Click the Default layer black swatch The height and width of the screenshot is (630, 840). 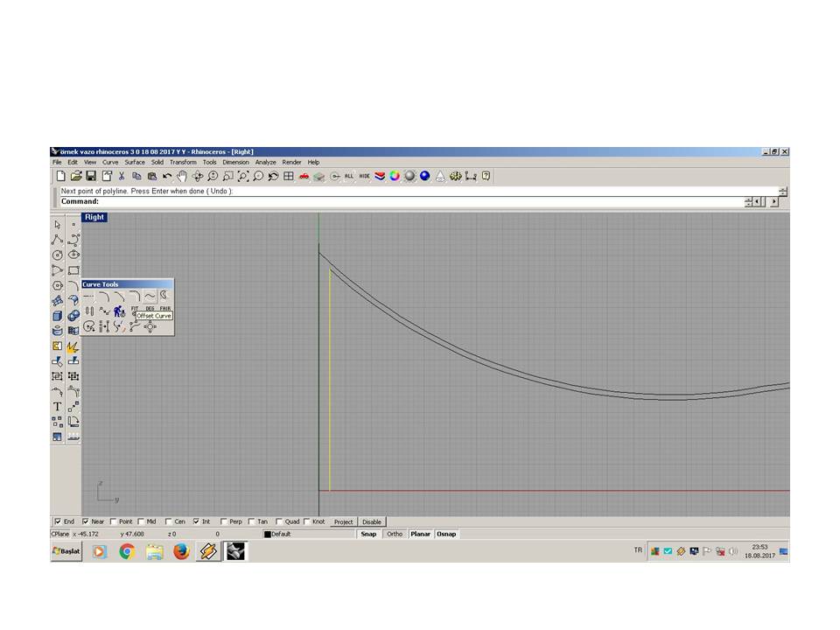268,534
